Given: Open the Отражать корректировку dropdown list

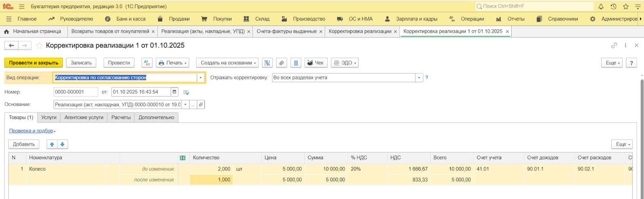Looking at the screenshot, I should pyautogui.click(x=419, y=78).
